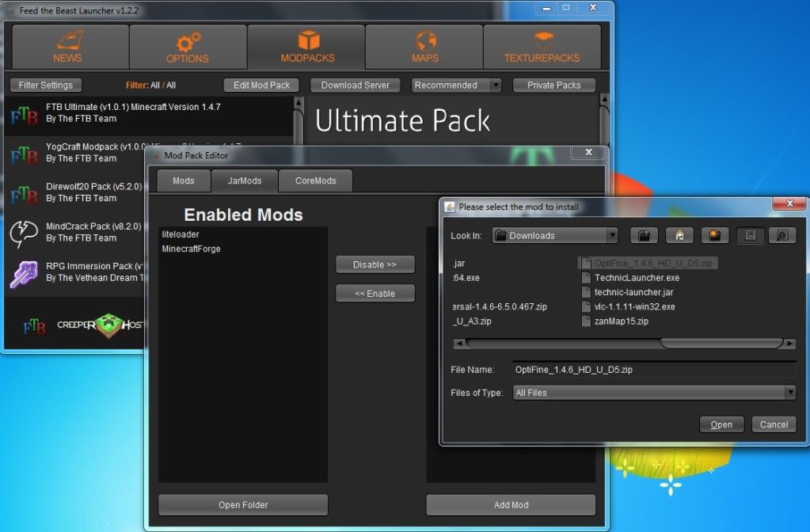Click the Download Server button
The width and height of the screenshot is (810, 532).
click(356, 85)
